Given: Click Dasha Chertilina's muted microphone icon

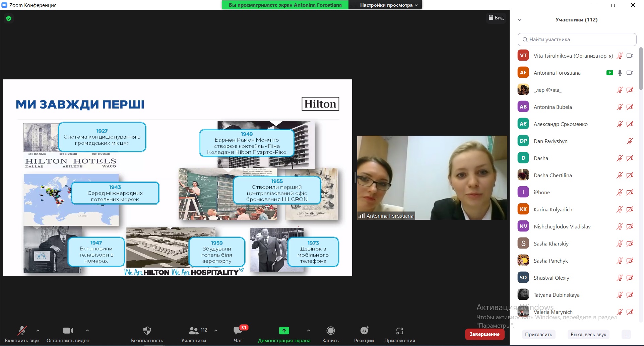Looking at the screenshot, I should (620, 175).
